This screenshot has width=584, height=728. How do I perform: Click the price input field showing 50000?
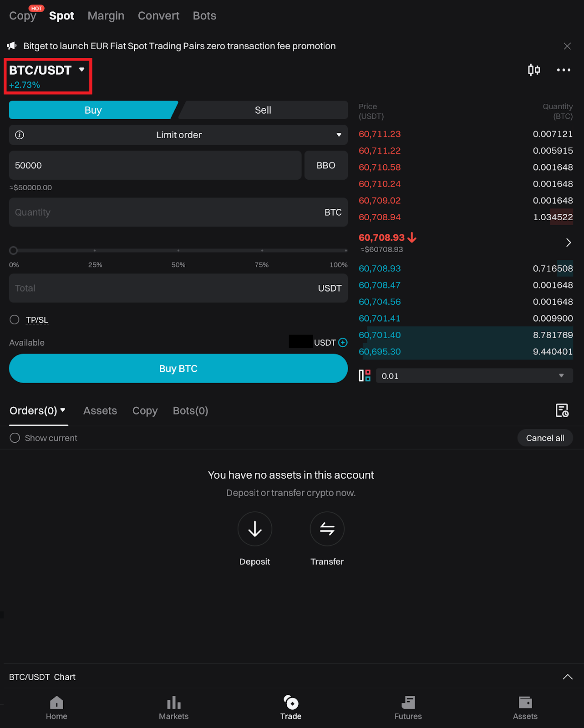point(155,165)
